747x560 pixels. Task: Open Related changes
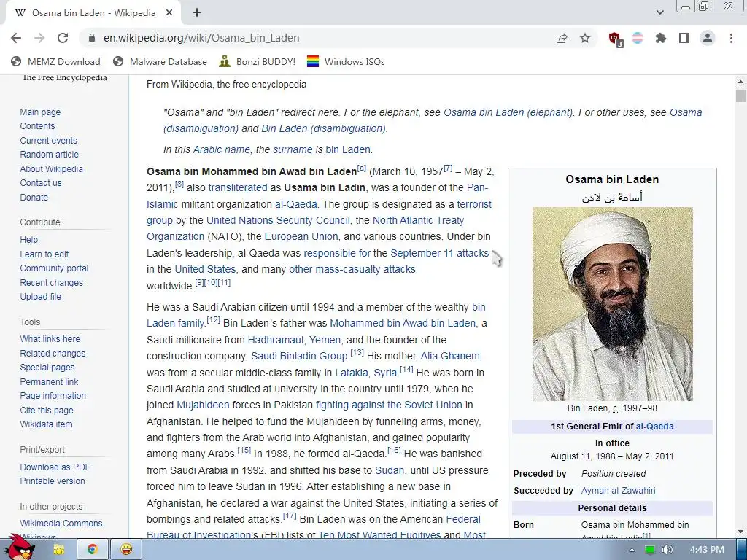pos(53,354)
